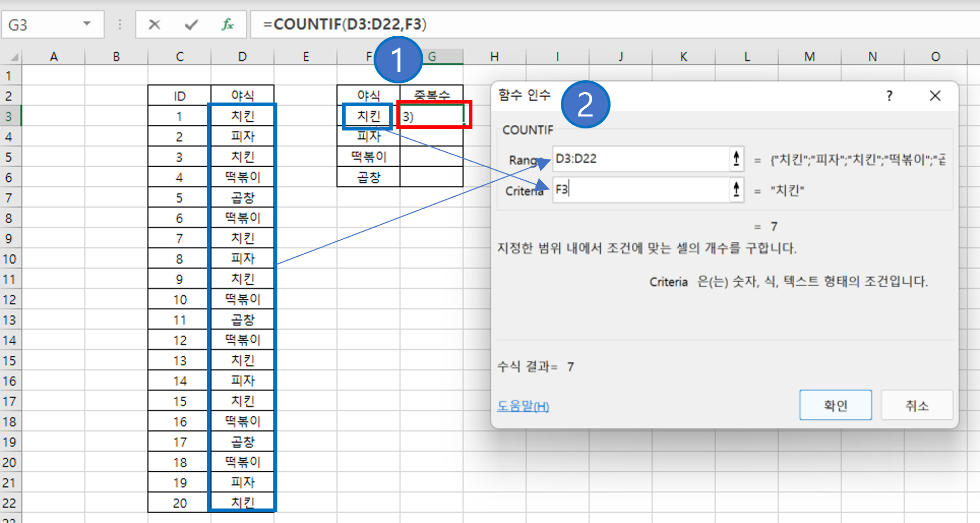Open the Name Box dropdown
Viewport: 980px width, 523px height.
coord(87,24)
